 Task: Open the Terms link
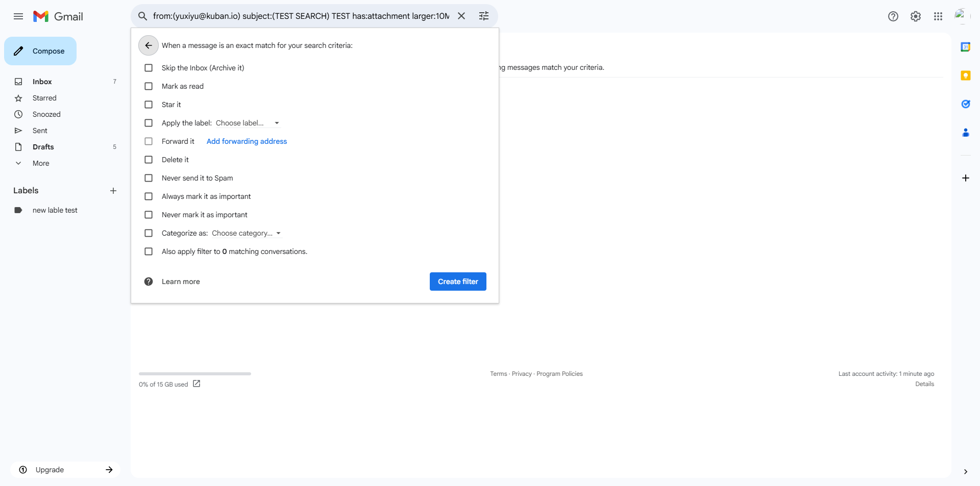(x=499, y=374)
